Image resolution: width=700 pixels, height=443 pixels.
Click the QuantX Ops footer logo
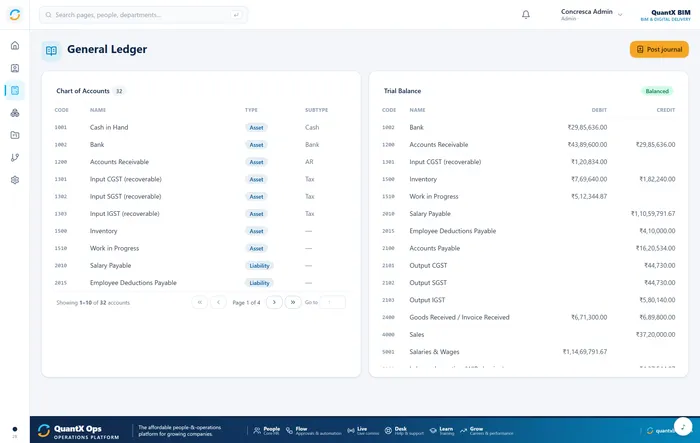point(78,431)
